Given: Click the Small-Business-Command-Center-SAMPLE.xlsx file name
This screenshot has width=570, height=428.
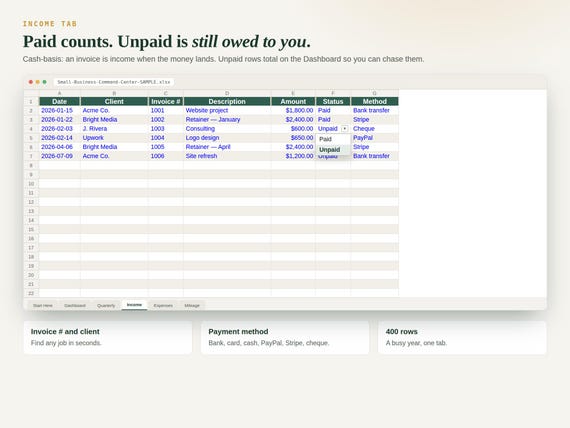Looking at the screenshot, I should (114, 82).
